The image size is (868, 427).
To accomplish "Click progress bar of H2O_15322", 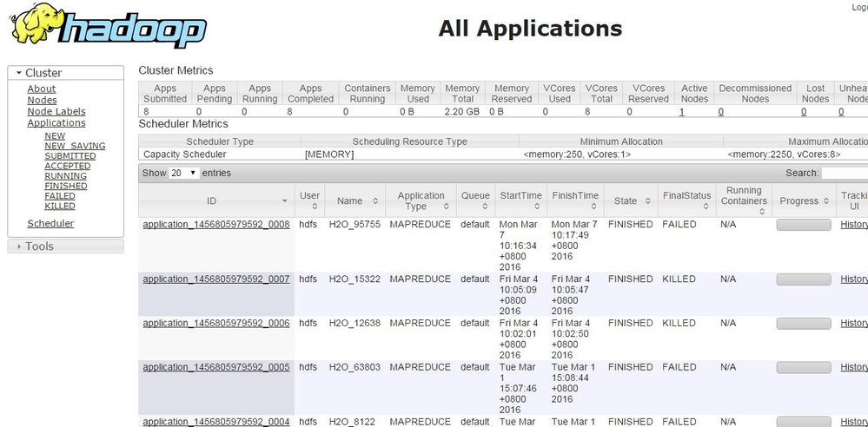I will (804, 279).
